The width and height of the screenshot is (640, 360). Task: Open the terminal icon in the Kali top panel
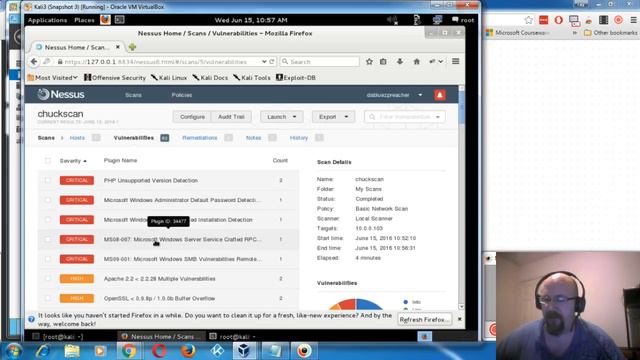120,20
